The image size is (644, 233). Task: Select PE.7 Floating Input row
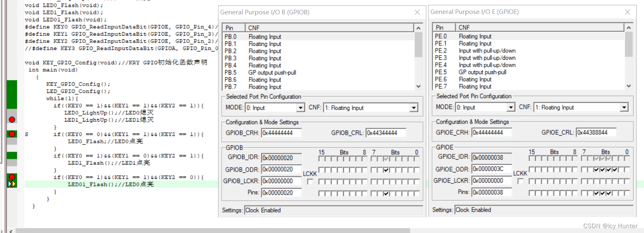(529, 86)
